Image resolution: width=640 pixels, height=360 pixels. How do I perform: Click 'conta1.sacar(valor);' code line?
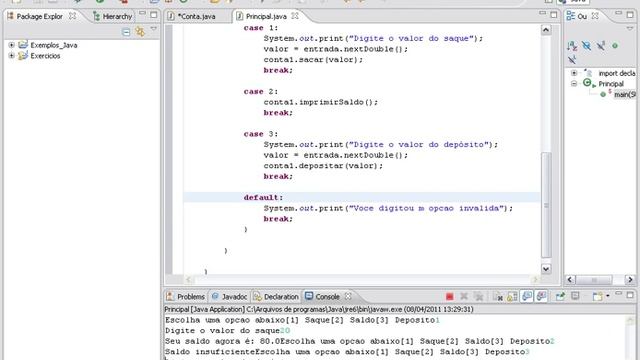point(313,60)
